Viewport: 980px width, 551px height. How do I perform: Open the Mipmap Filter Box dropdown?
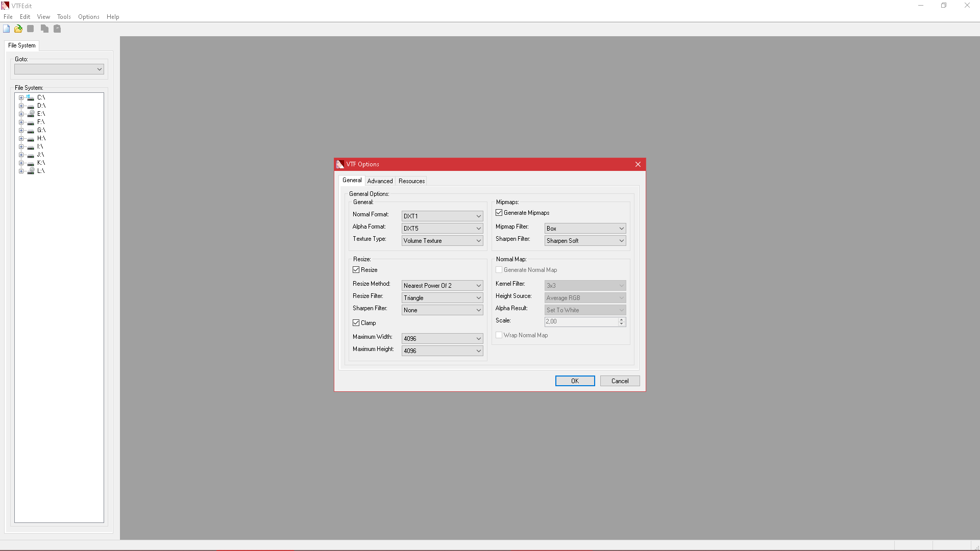coord(585,229)
